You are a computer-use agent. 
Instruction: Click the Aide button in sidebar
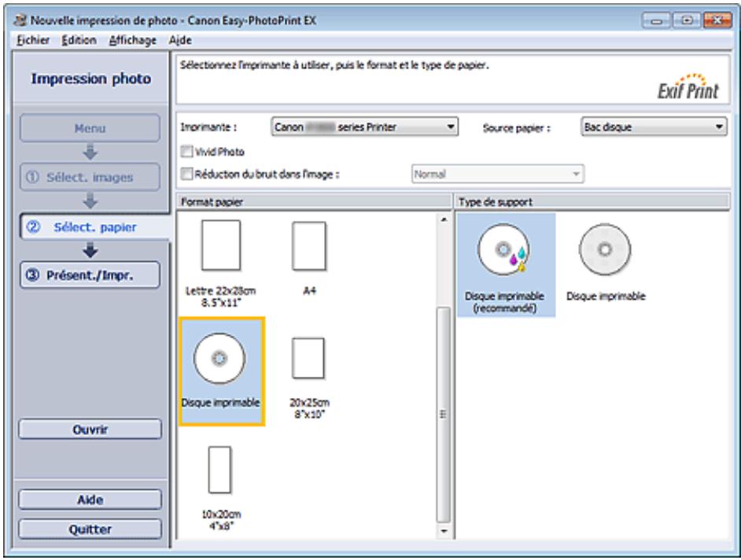[x=90, y=499]
